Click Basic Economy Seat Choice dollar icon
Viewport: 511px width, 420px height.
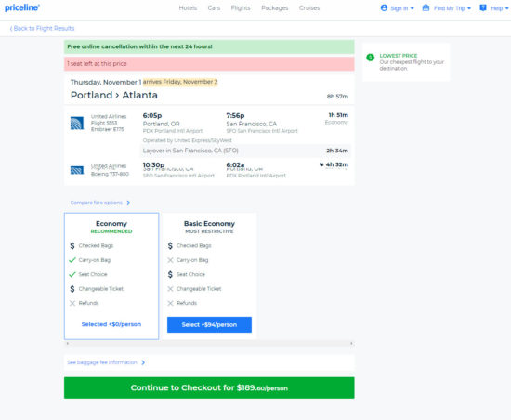(x=170, y=274)
